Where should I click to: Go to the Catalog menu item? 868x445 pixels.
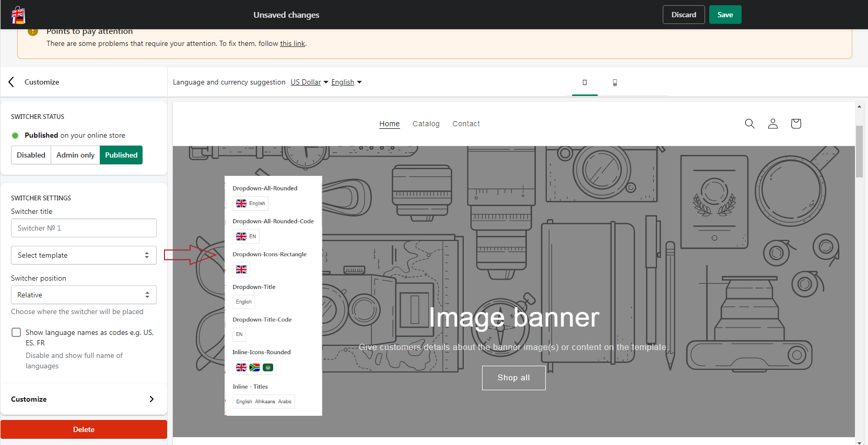pyautogui.click(x=426, y=124)
